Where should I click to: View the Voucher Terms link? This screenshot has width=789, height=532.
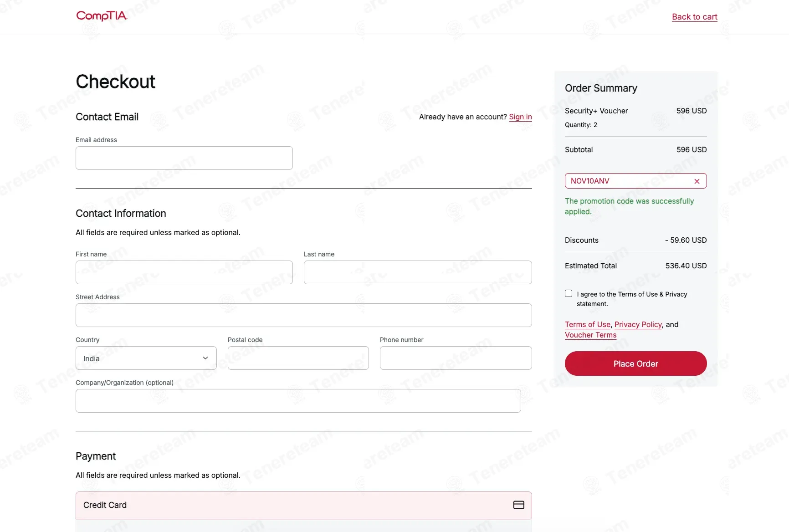[x=590, y=335]
